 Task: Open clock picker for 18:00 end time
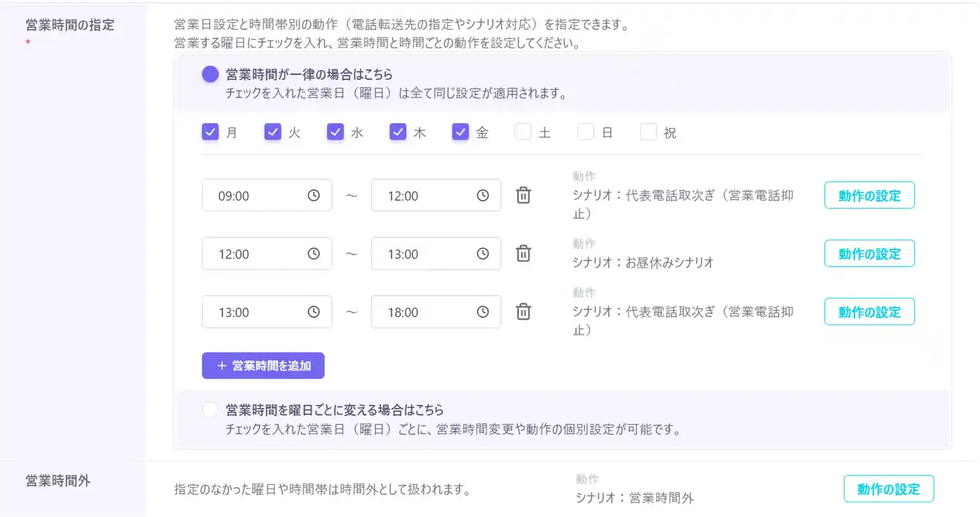click(483, 312)
